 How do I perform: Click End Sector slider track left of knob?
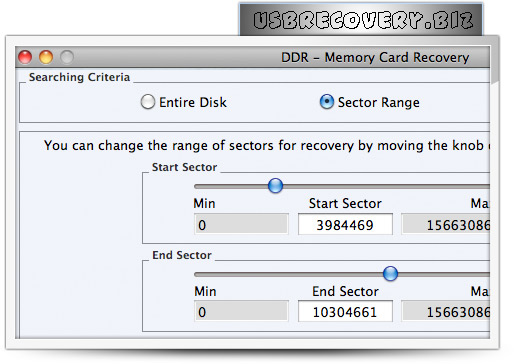click(289, 274)
